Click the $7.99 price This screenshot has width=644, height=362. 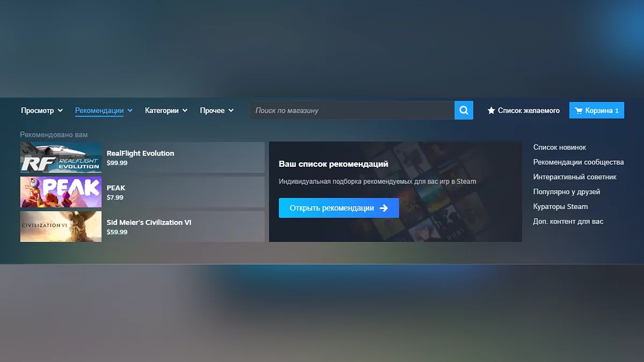115,197
